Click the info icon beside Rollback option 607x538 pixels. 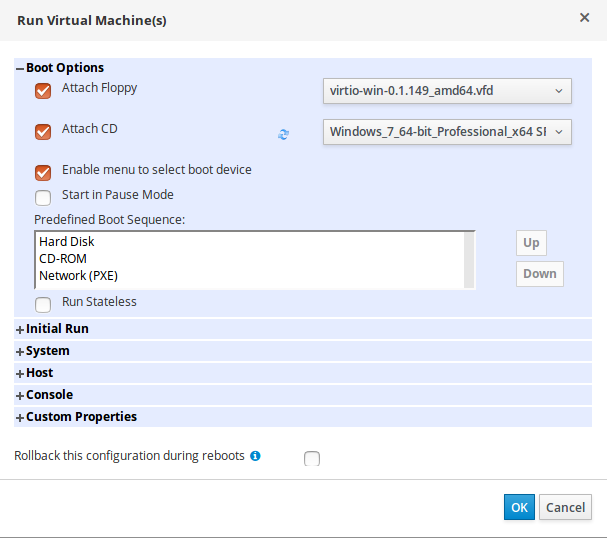255,456
